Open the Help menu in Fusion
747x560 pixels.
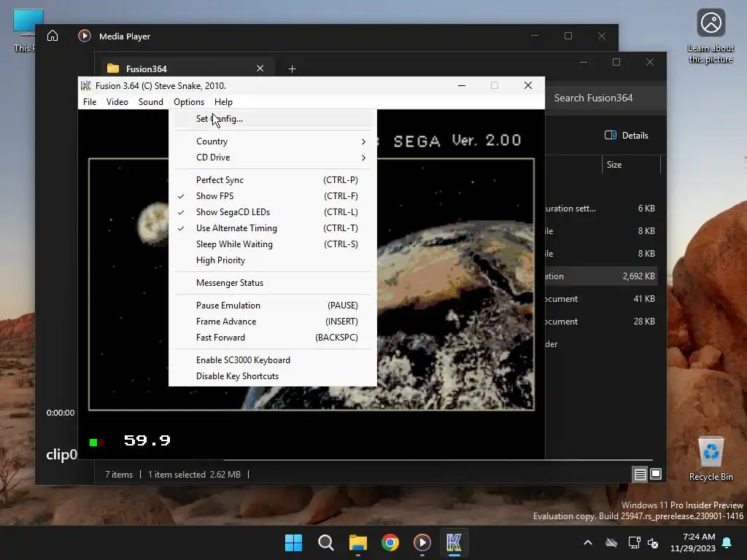[223, 102]
